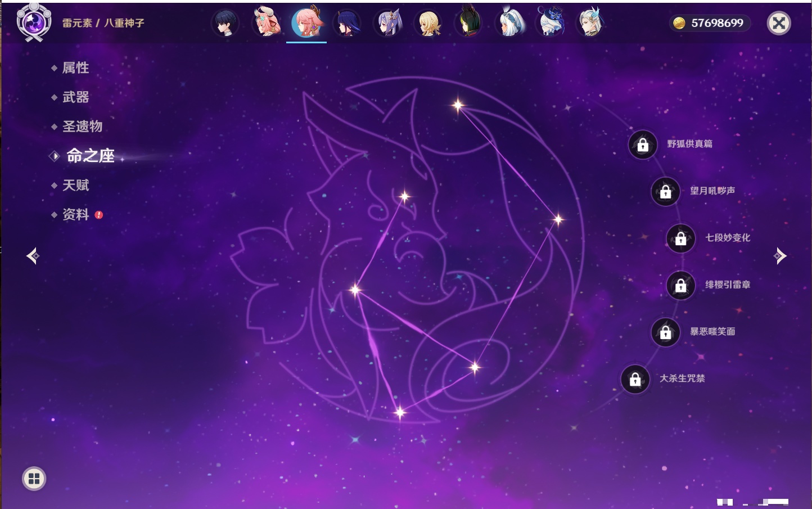Select the dark-haired first character portrait
This screenshot has width=812, height=509.
(x=225, y=23)
